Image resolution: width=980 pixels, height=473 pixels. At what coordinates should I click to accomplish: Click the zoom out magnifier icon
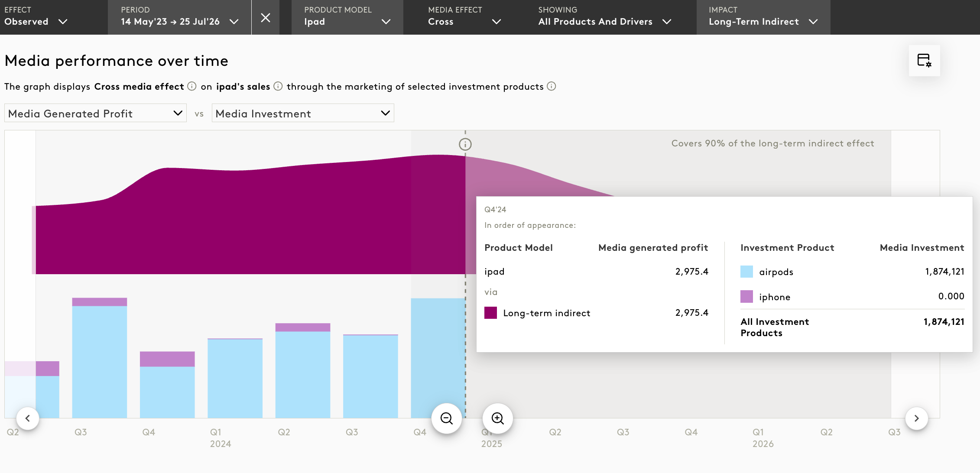tap(446, 418)
